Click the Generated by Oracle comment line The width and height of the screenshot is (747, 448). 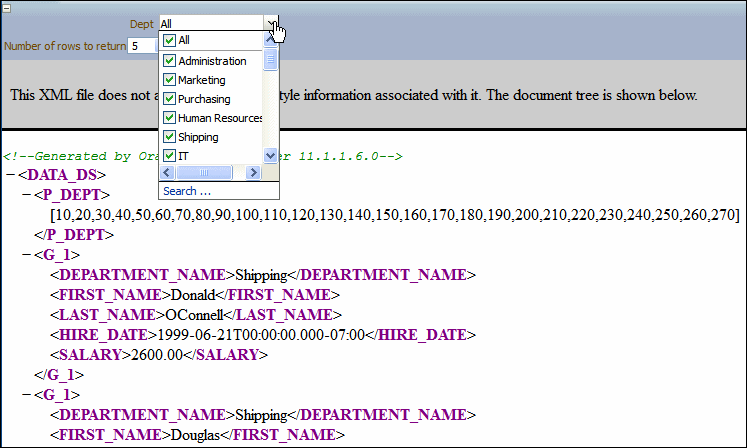point(202,156)
